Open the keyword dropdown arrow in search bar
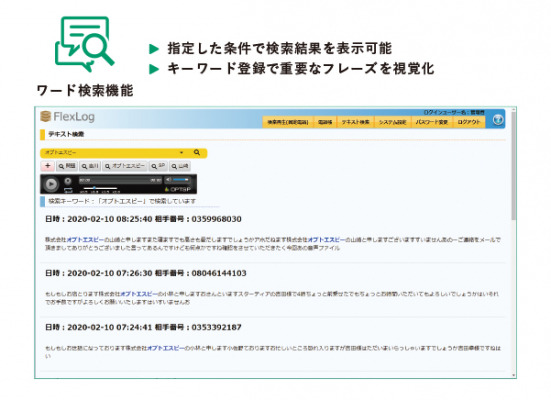 181,153
